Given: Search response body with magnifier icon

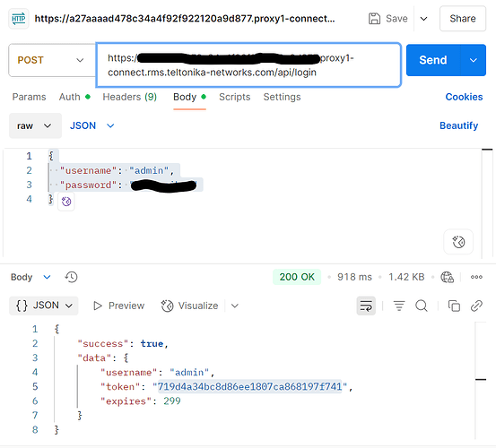Looking at the screenshot, I should click(x=422, y=306).
